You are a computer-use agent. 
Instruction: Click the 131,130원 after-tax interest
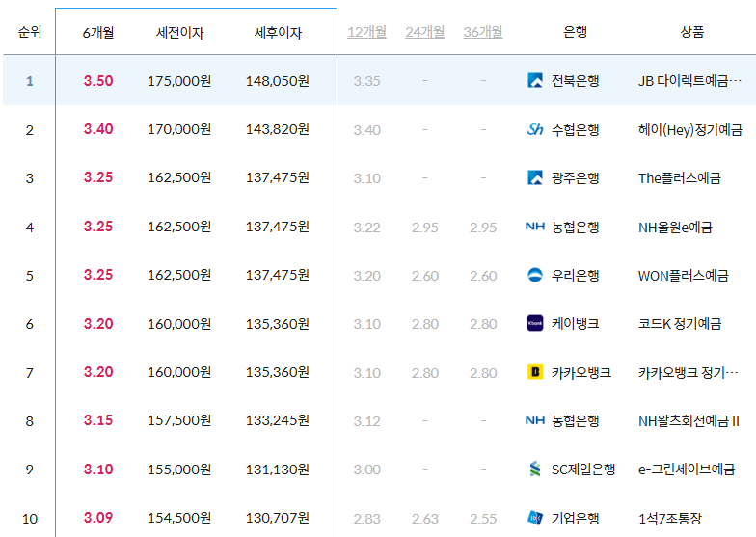pos(278,469)
